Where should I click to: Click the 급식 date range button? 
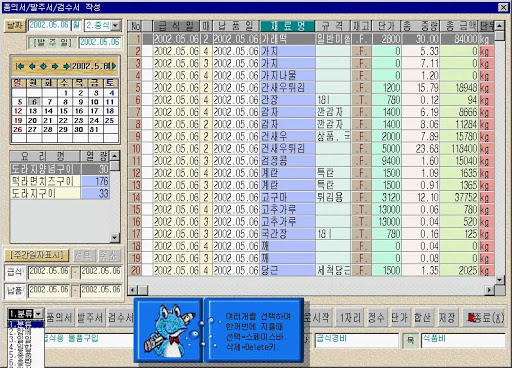tap(15, 272)
